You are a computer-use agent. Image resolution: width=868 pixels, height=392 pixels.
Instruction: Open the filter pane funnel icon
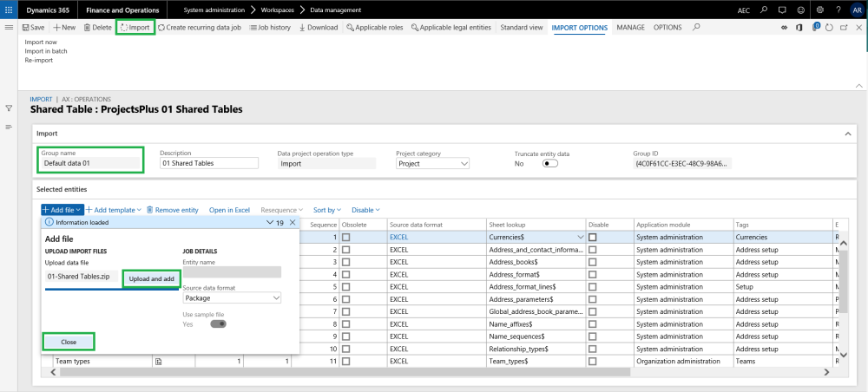coord(9,108)
